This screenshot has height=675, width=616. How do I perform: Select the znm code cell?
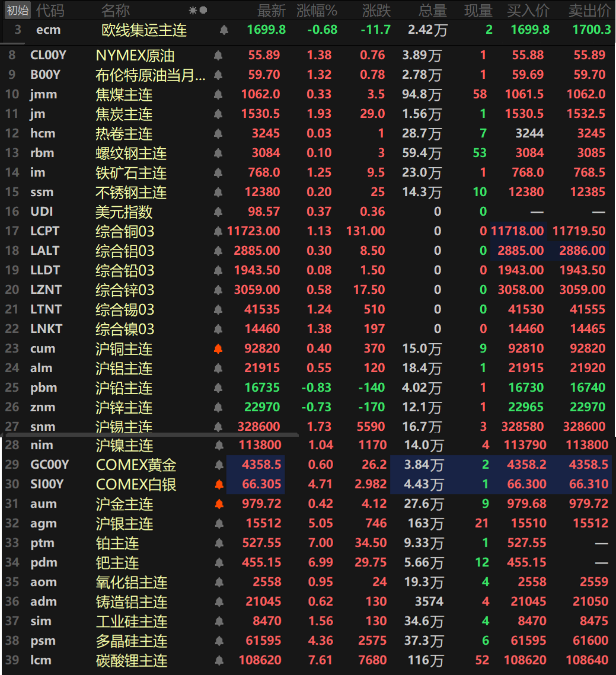pos(43,407)
